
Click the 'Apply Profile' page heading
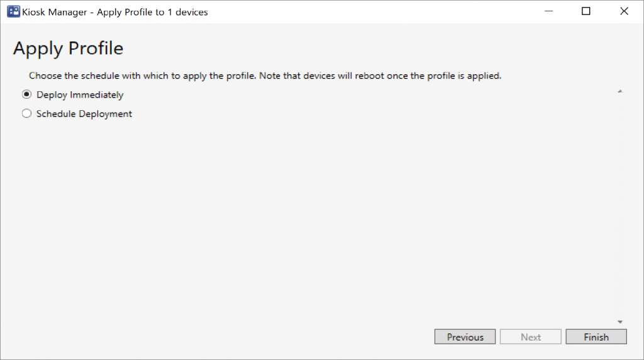(68, 48)
